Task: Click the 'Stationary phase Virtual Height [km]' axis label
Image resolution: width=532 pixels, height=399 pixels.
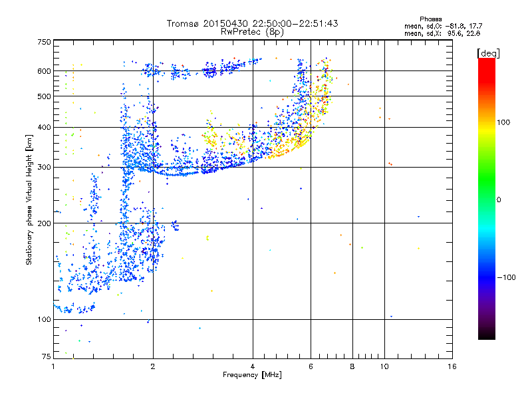Action: coord(29,199)
